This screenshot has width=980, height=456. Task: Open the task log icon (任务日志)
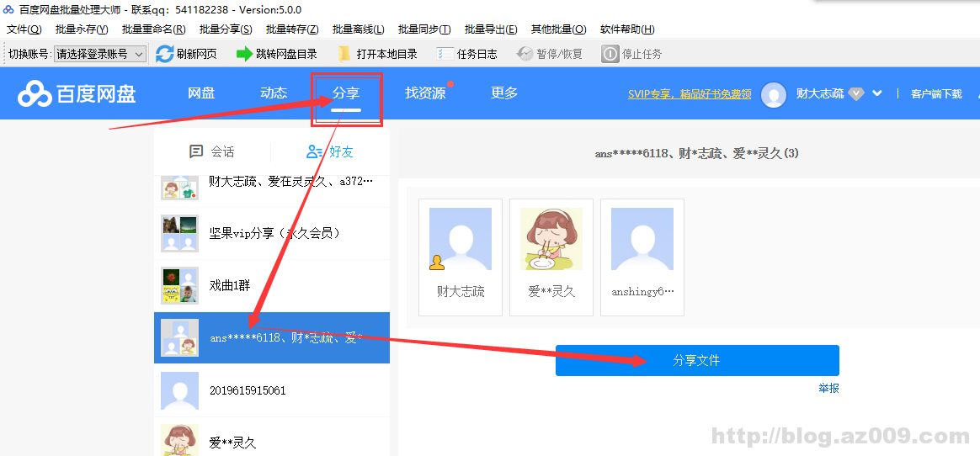pos(445,54)
